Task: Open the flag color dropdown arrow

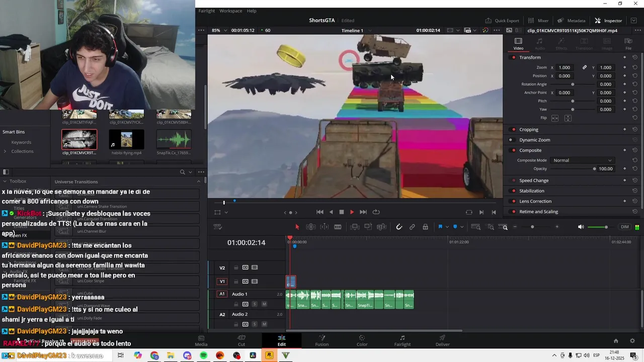Action: pyautogui.click(x=447, y=227)
